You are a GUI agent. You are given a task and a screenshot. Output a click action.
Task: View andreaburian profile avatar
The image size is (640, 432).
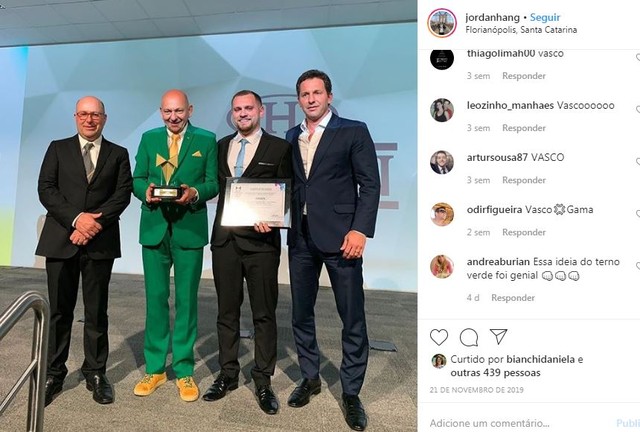[x=442, y=267]
